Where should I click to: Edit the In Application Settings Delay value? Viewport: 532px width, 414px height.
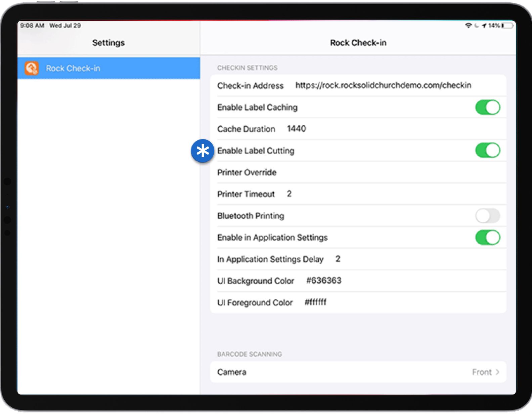[x=338, y=259]
